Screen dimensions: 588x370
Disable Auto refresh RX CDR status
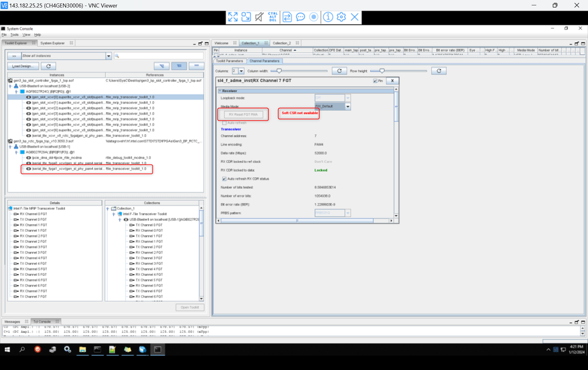(224, 179)
